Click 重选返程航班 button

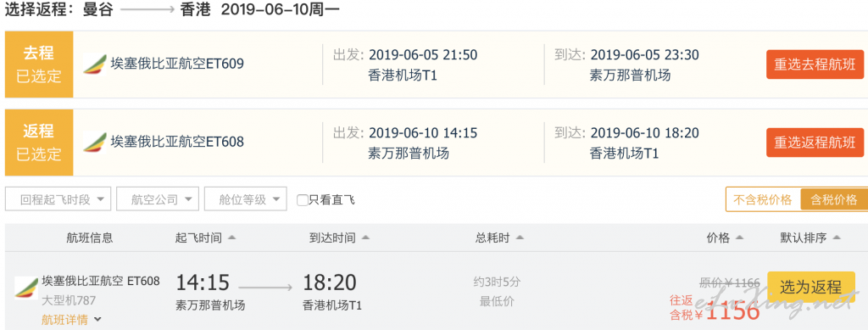[815, 143]
